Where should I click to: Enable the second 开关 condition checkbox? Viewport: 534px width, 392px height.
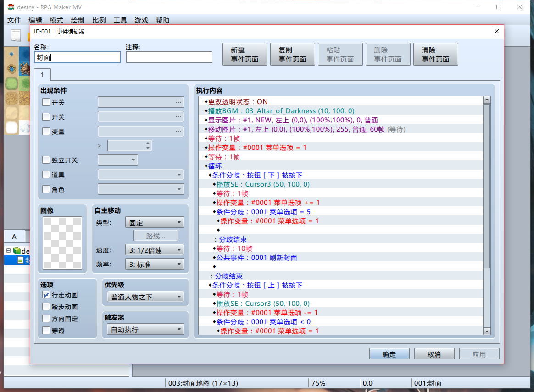pos(46,117)
